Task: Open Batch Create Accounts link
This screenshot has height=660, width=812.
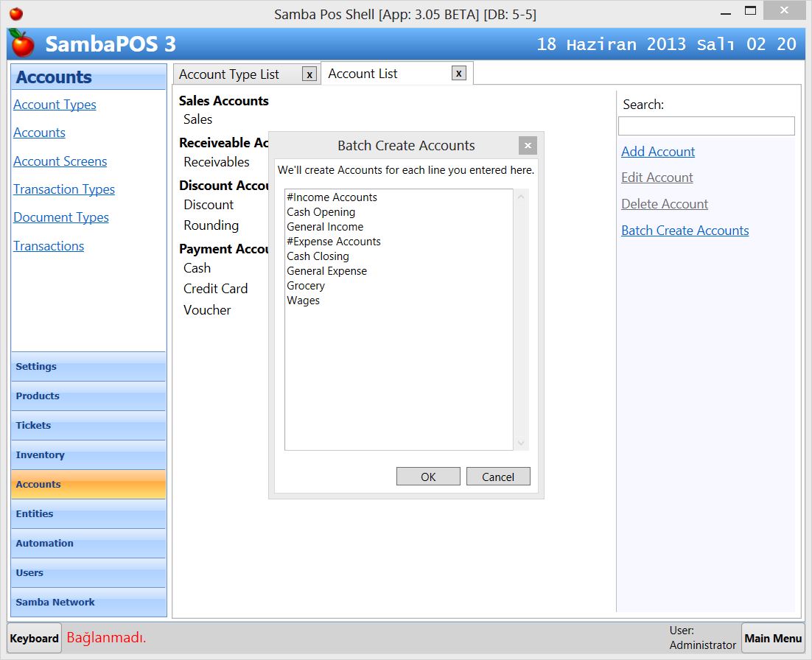Action: point(685,230)
